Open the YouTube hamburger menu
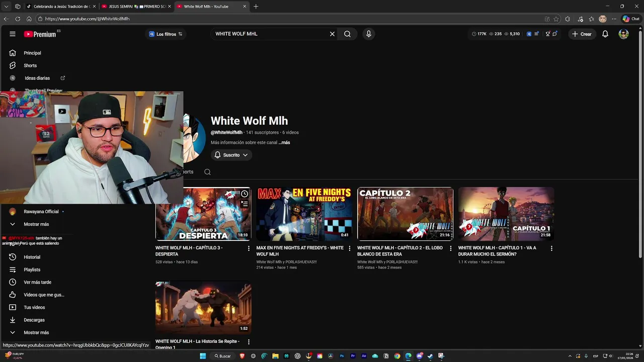Viewport: 644px width, 362px height. coord(12,34)
